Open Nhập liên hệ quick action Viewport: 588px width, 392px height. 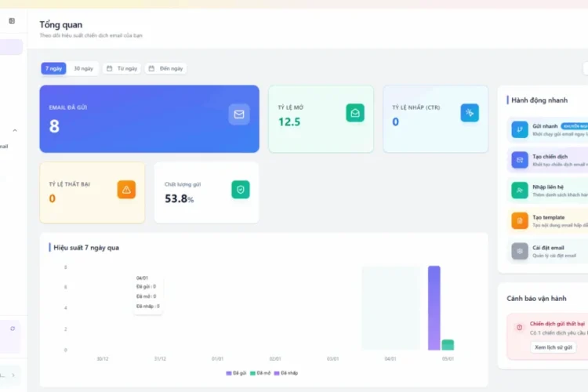click(547, 191)
